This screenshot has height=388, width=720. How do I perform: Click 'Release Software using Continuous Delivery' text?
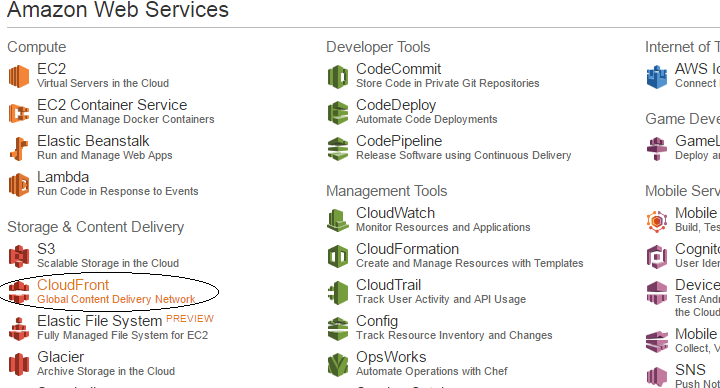464,155
